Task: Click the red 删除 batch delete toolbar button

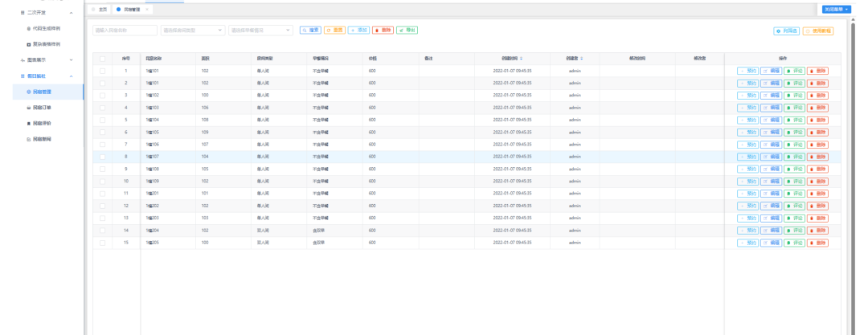Action: click(383, 30)
